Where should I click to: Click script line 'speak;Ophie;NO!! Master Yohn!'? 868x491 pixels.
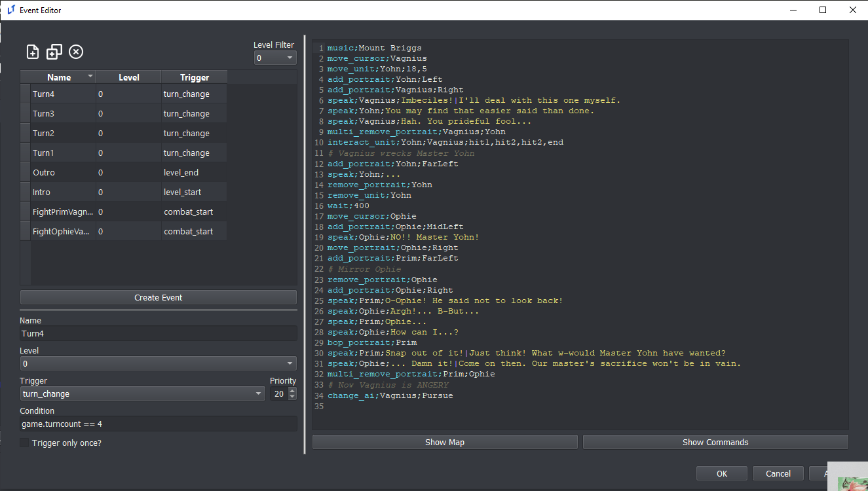(x=404, y=237)
